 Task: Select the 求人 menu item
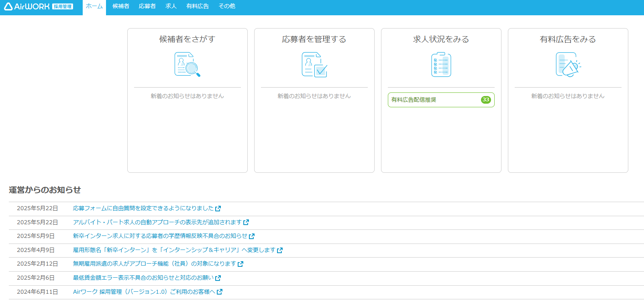(x=171, y=6)
